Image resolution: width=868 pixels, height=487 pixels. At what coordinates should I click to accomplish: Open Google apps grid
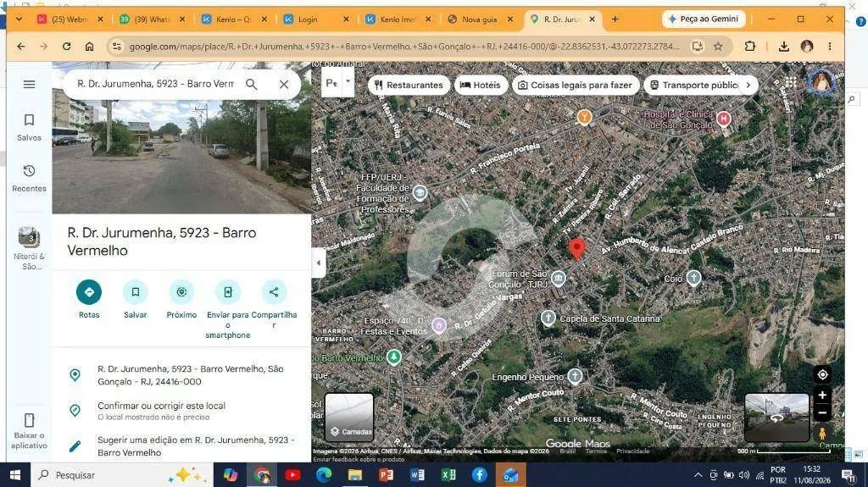791,83
